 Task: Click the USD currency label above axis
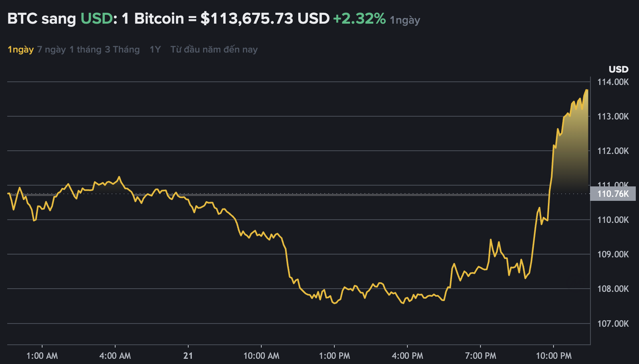point(618,69)
